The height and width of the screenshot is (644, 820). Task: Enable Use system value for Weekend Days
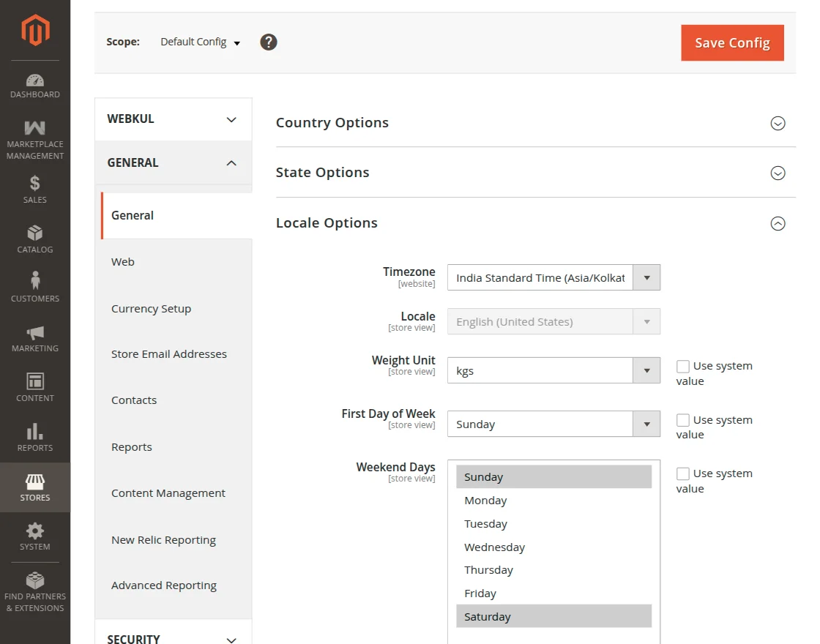683,473
